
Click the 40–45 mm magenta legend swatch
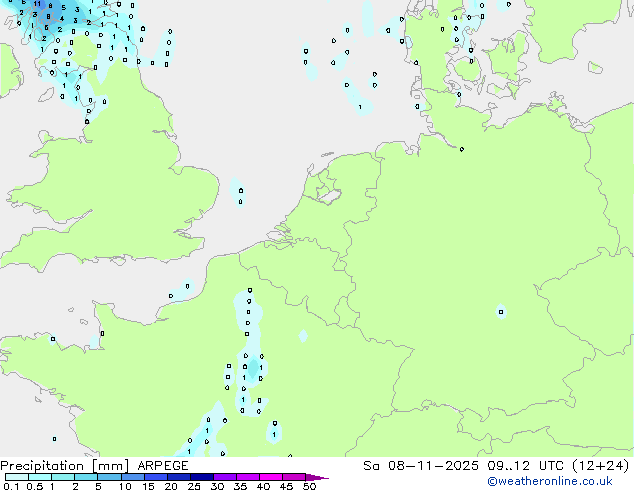click(271, 477)
